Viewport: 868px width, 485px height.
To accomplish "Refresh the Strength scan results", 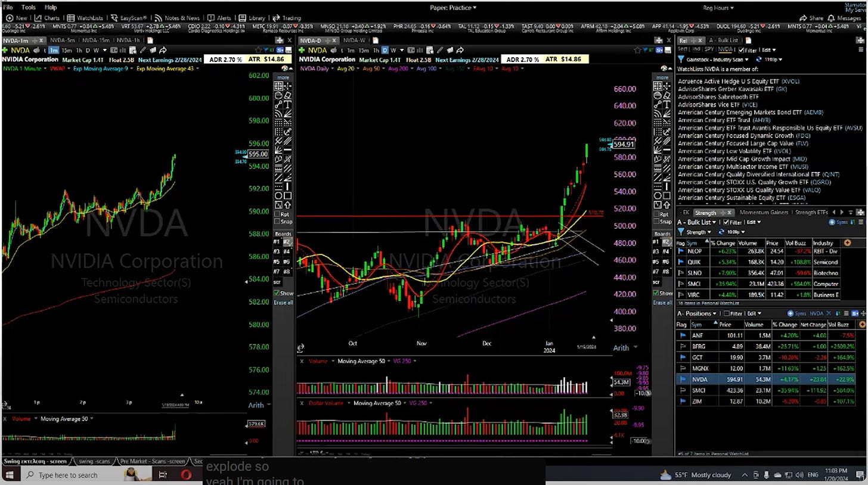I will click(721, 232).
